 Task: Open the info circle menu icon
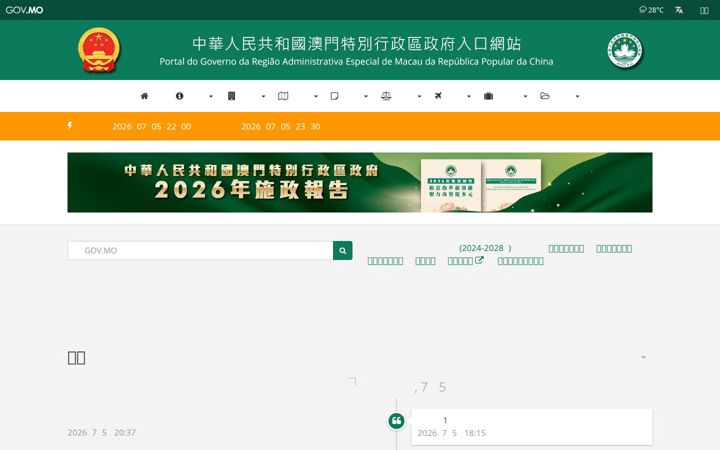click(180, 96)
